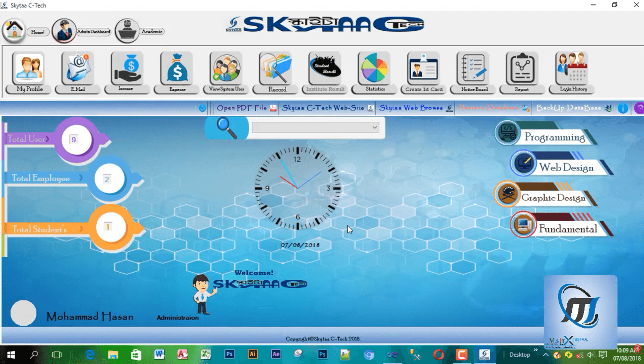Click the magnifier search button
Image resolution: width=644 pixels, height=364 pixels.
pos(227,128)
